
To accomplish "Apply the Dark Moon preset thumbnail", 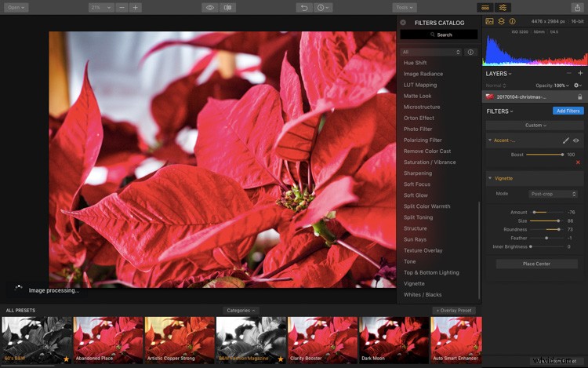I will (x=394, y=340).
